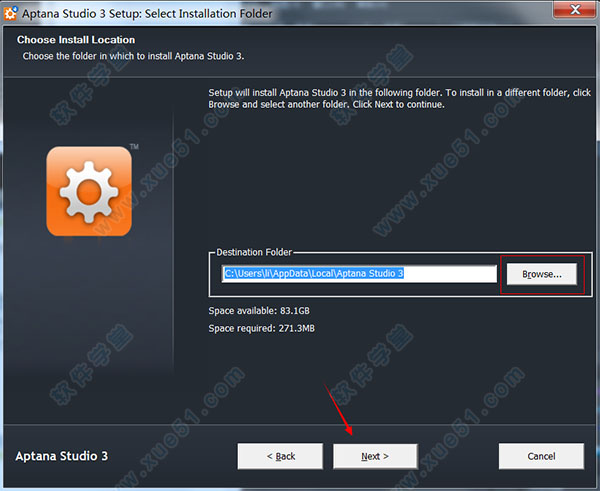Click the 'Aptana Studio 3' footer branding text
This screenshot has width=600, height=491.
62,456
